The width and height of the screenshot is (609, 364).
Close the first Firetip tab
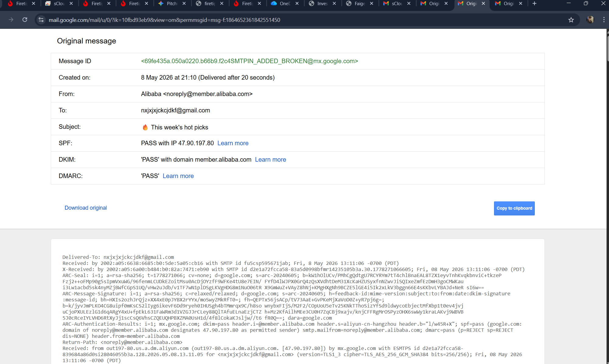point(33,3)
